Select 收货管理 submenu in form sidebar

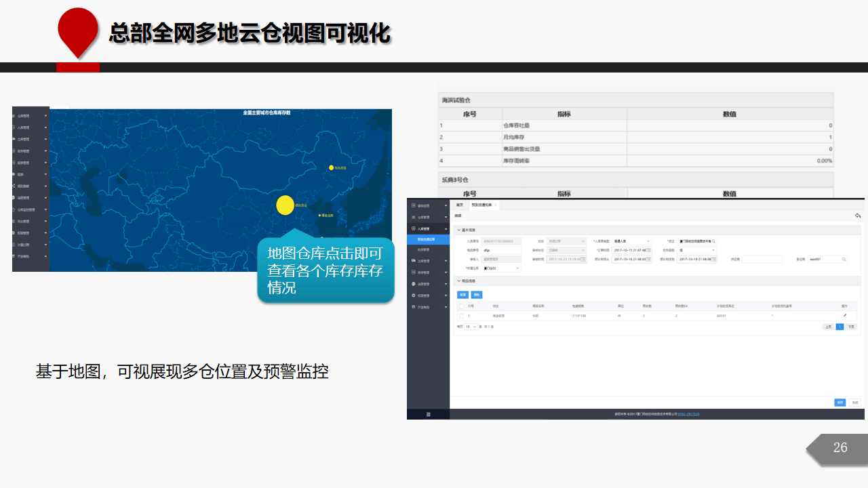click(x=428, y=249)
